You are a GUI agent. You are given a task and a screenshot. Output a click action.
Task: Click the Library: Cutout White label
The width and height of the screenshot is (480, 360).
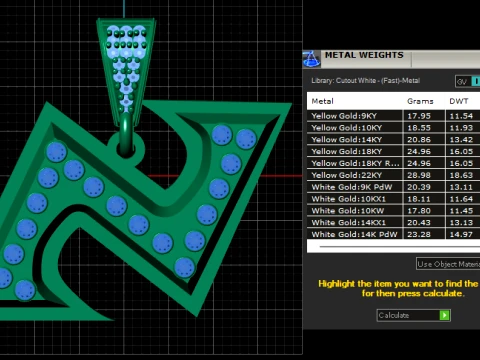tap(365, 81)
